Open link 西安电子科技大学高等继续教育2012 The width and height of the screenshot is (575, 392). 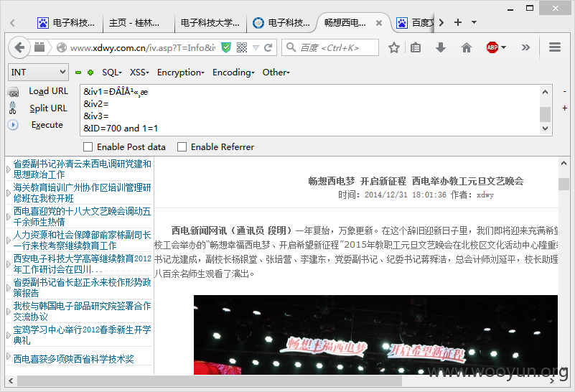tap(83, 263)
